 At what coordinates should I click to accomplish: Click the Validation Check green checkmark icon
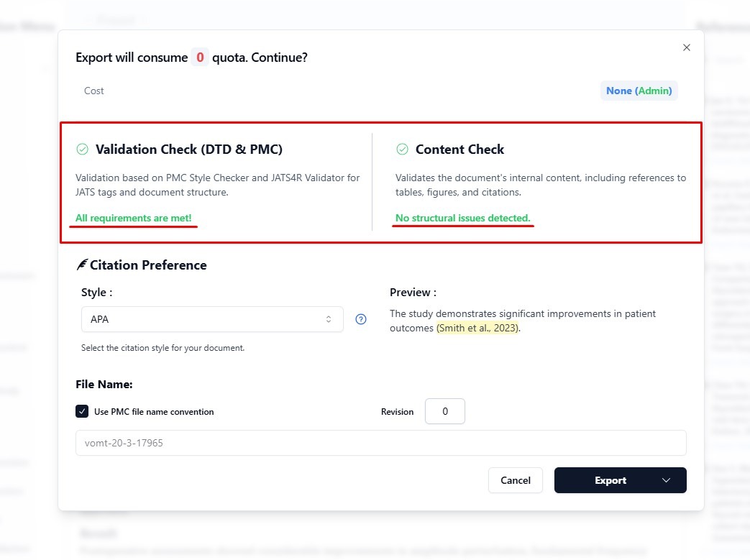tap(82, 150)
